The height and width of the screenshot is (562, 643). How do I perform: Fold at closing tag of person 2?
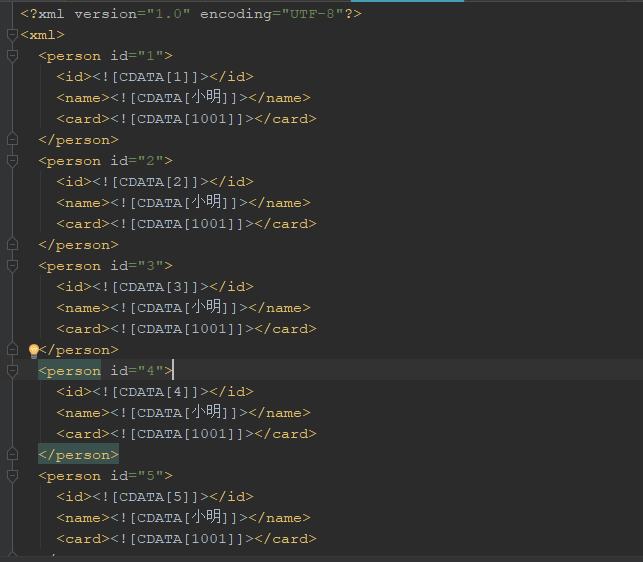pos(12,244)
